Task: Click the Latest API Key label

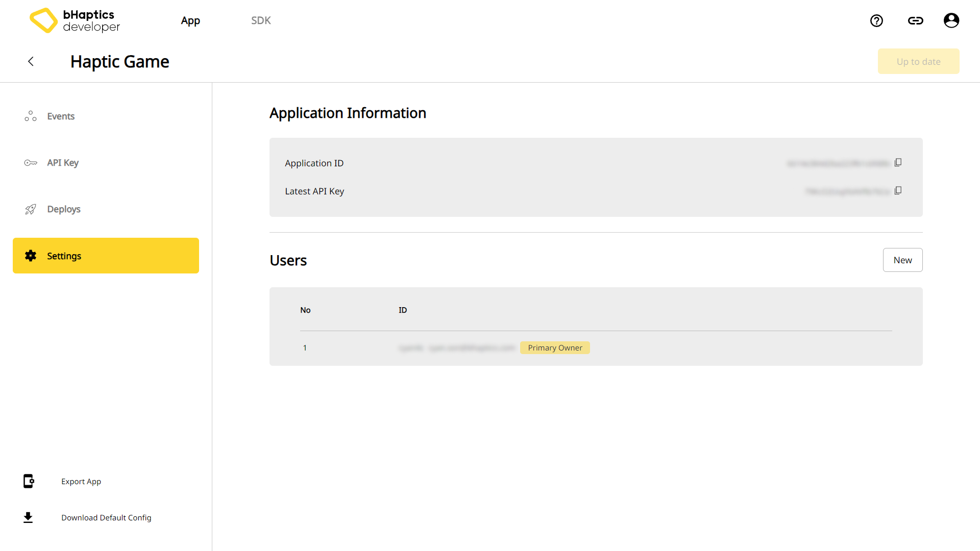Action: pos(314,191)
